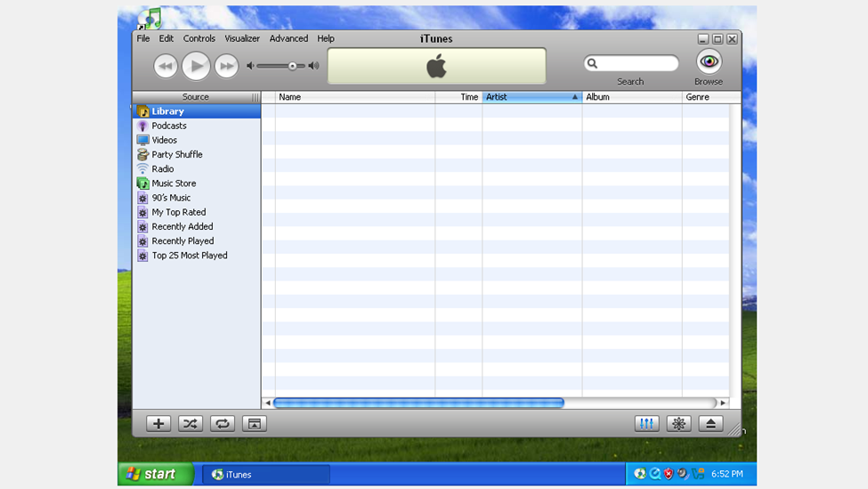Open the Windows start button
The width and height of the screenshot is (868, 489).
[155, 474]
